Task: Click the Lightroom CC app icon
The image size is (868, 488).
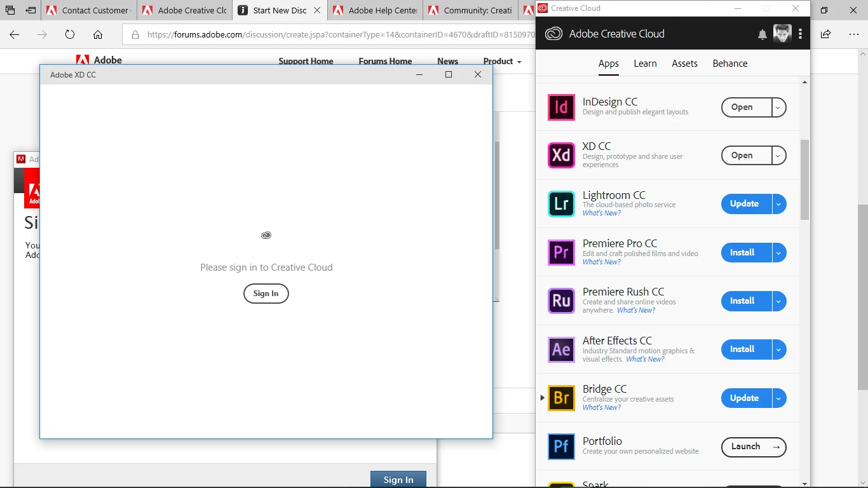Action: [561, 204]
